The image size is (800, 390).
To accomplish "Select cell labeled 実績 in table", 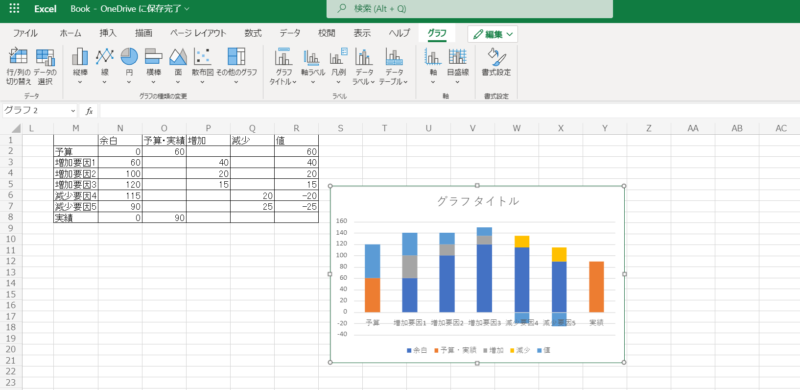I will click(x=76, y=217).
